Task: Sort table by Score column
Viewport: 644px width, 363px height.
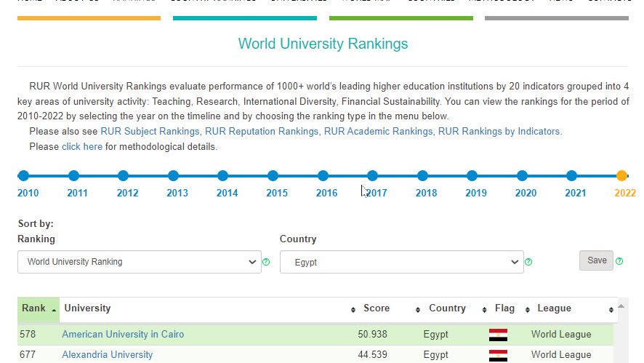Action: [x=391, y=309]
